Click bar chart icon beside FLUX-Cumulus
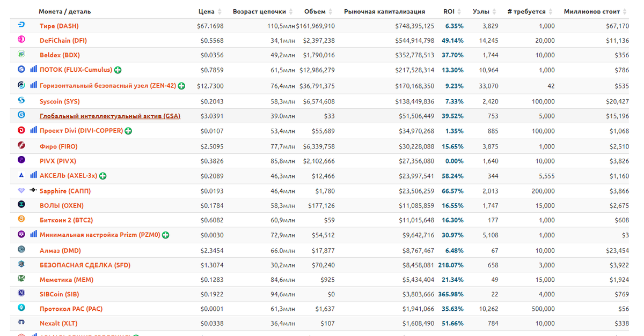Viewport: 644px width, 336px height. click(x=34, y=69)
